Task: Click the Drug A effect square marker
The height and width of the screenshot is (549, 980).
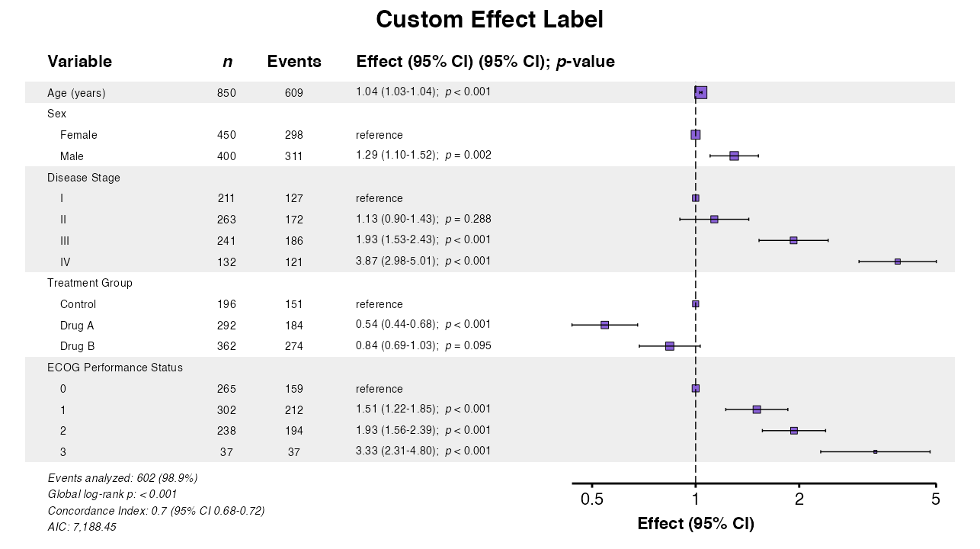Action: [x=604, y=325]
